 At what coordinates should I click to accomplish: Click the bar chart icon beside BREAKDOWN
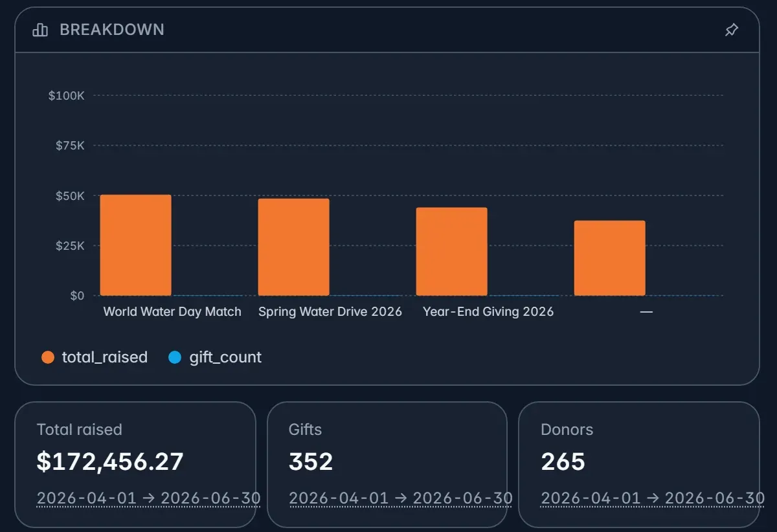point(40,30)
